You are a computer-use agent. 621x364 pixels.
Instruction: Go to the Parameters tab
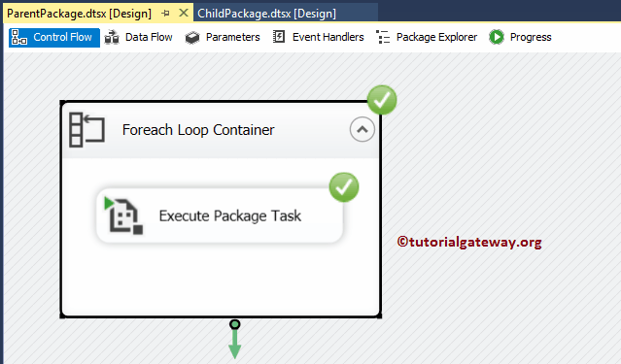click(223, 37)
